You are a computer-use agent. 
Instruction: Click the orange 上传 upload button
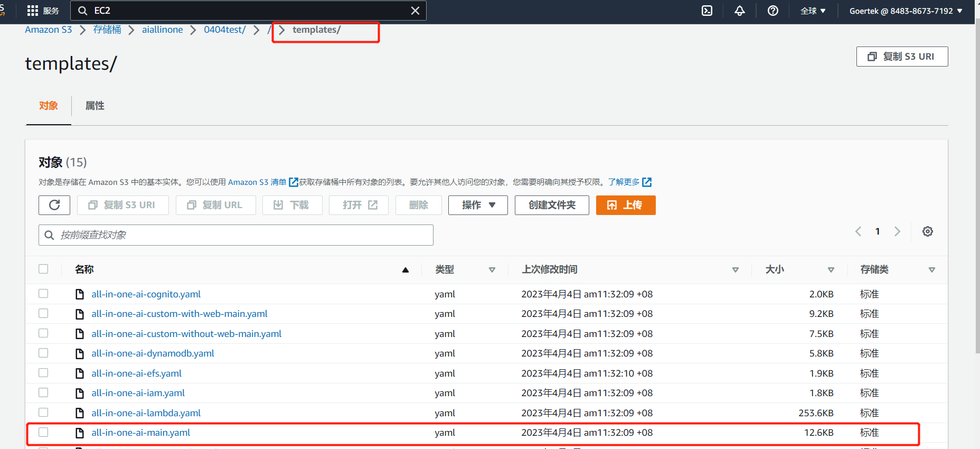click(626, 205)
